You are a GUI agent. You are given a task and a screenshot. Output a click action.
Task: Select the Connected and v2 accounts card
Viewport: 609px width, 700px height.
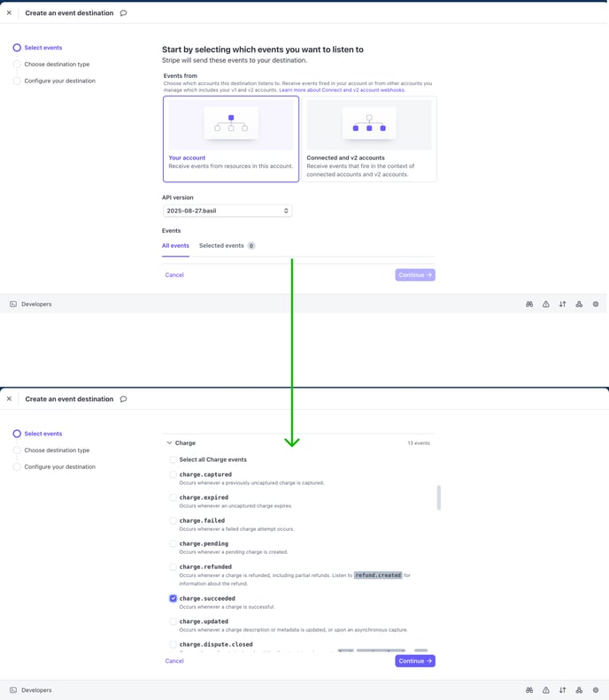click(369, 139)
